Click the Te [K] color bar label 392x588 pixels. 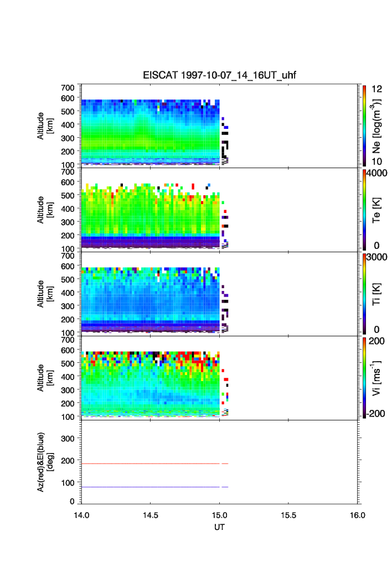click(x=376, y=210)
